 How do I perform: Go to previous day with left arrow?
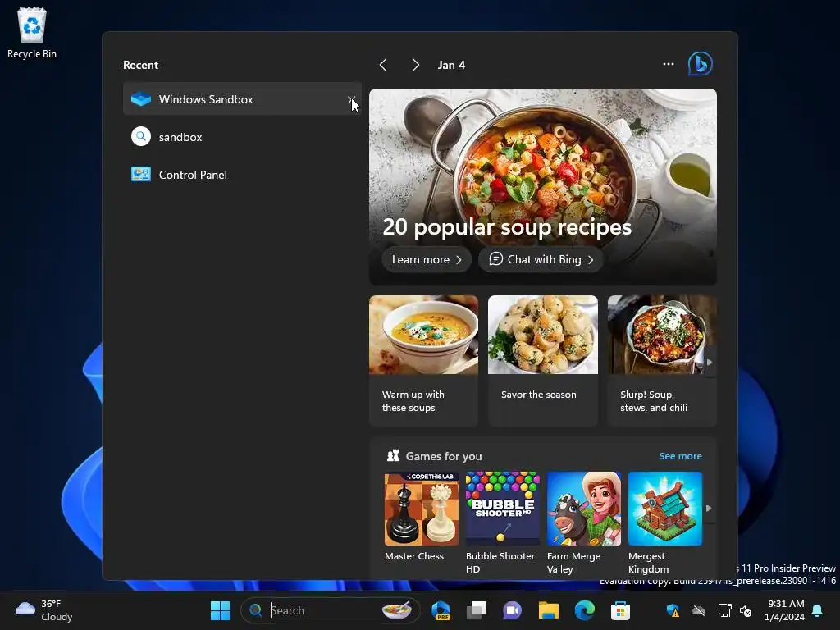point(383,66)
